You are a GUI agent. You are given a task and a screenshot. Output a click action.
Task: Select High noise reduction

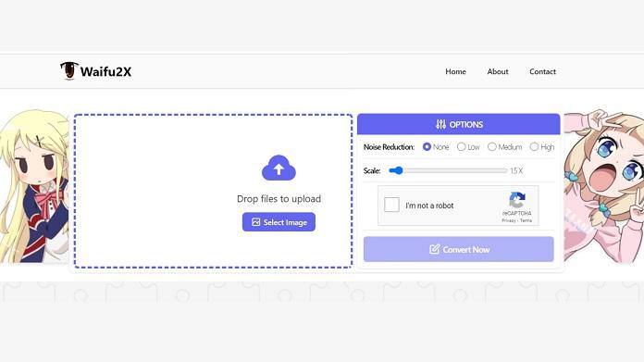(534, 146)
